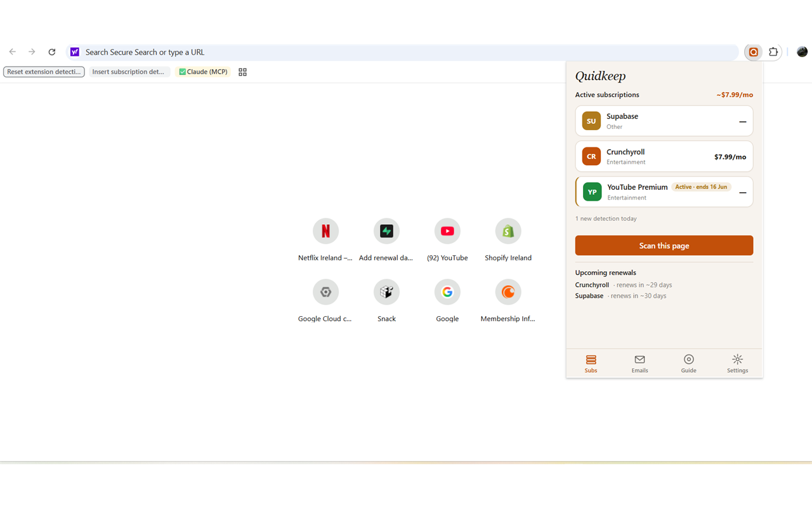Click the 'Active · ends 16 Jun' badge
Image resolution: width=812 pixels, height=508 pixels.
pyautogui.click(x=701, y=187)
